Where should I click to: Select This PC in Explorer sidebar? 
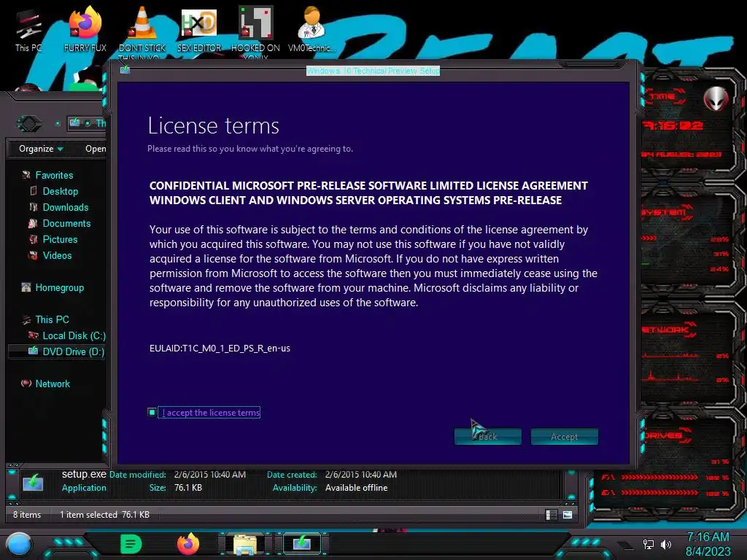(52, 319)
